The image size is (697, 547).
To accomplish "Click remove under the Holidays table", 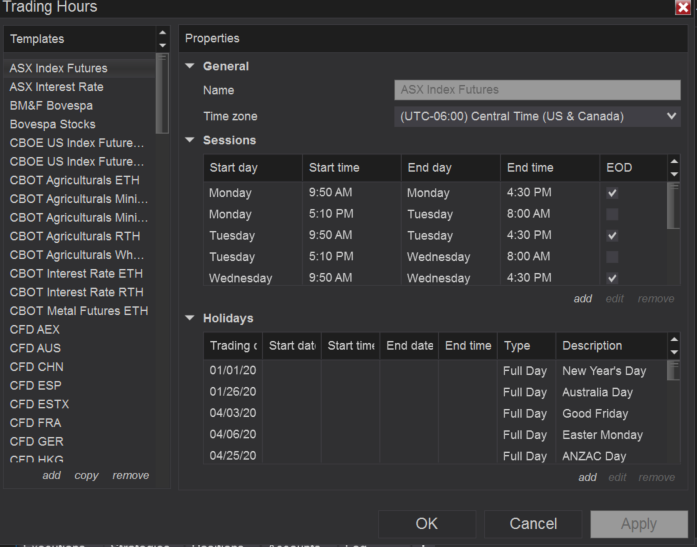I will coord(657,477).
